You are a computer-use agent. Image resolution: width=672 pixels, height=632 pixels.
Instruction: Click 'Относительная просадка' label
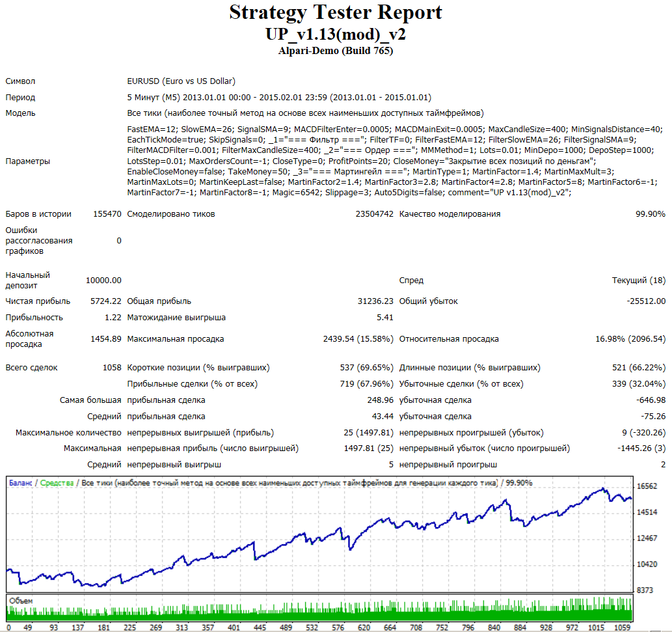[449, 339]
